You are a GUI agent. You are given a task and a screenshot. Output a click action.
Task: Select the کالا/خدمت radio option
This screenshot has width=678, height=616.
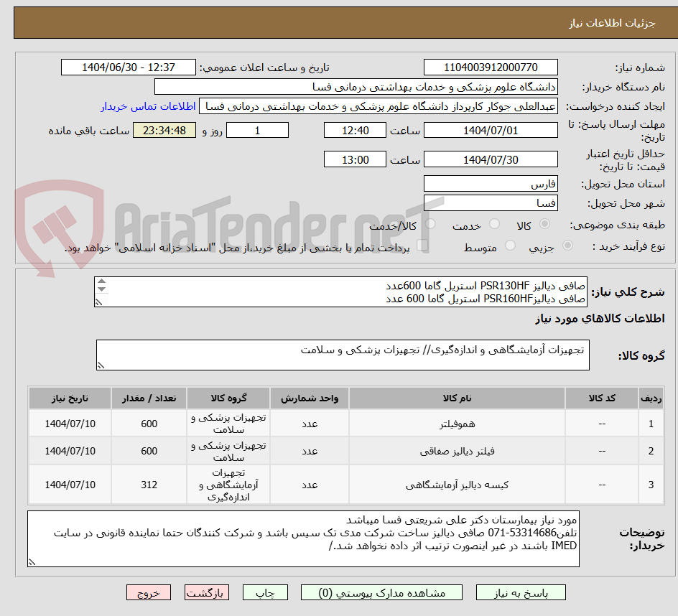(x=430, y=223)
